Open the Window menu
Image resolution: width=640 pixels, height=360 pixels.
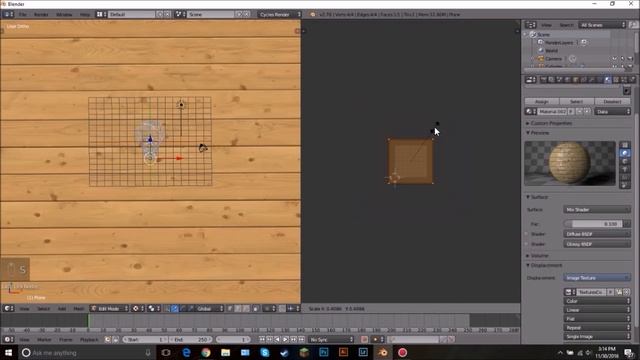click(64, 14)
